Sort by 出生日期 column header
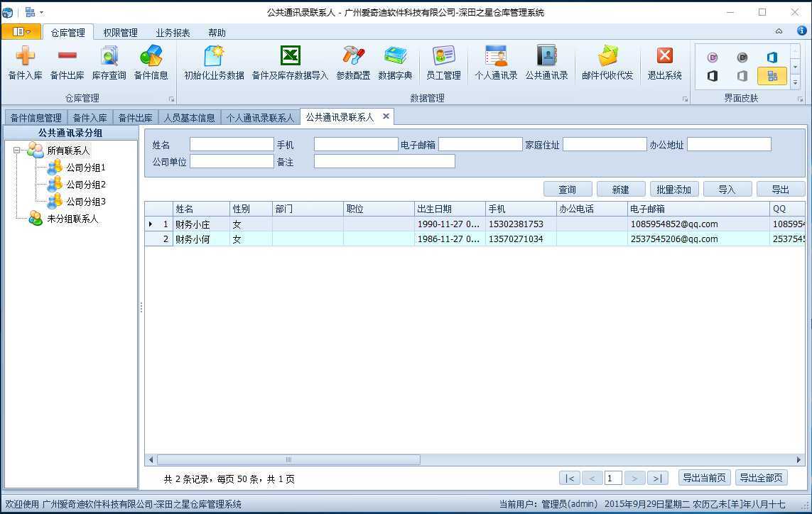 point(450,209)
